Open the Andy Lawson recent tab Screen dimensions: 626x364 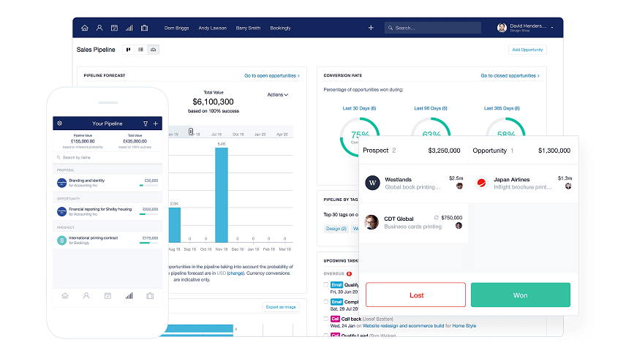click(212, 28)
